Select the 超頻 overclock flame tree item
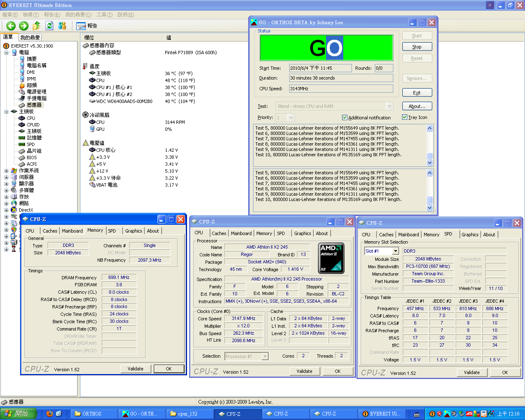525x420 pixels. coord(31,85)
